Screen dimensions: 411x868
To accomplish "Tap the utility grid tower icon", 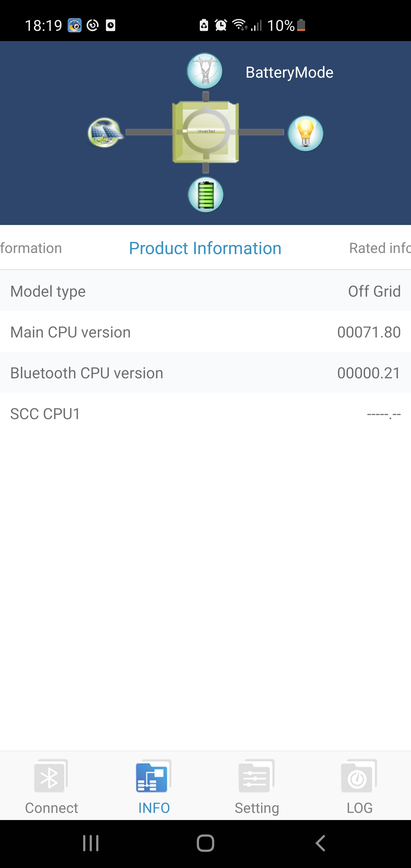I will 204,71.
